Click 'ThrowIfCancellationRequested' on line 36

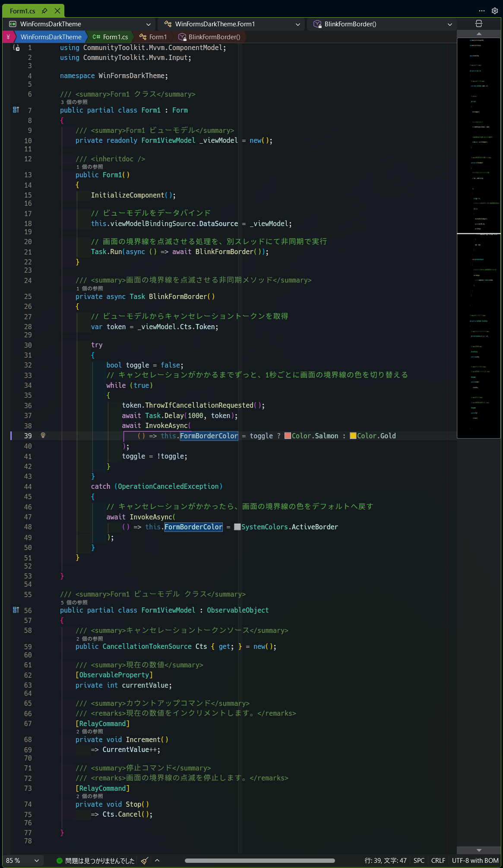pos(199,405)
